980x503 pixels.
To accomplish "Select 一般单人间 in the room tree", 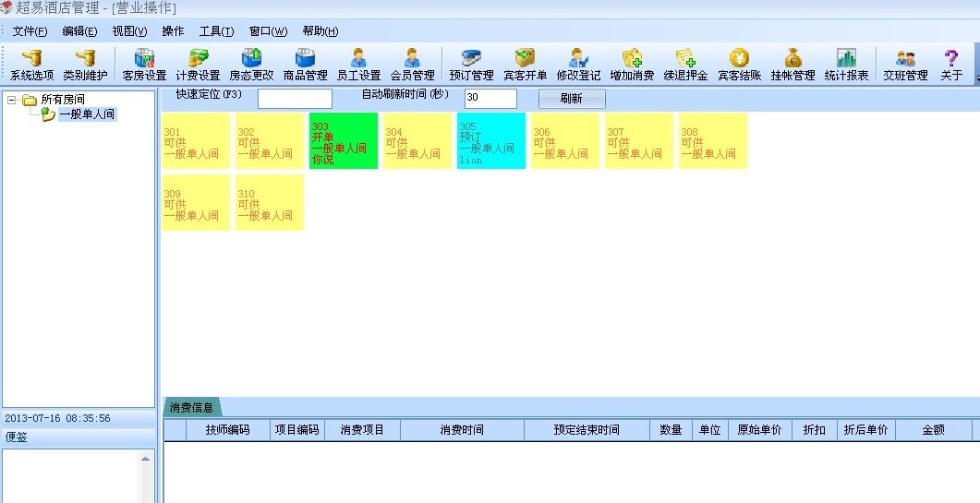I will (87, 114).
